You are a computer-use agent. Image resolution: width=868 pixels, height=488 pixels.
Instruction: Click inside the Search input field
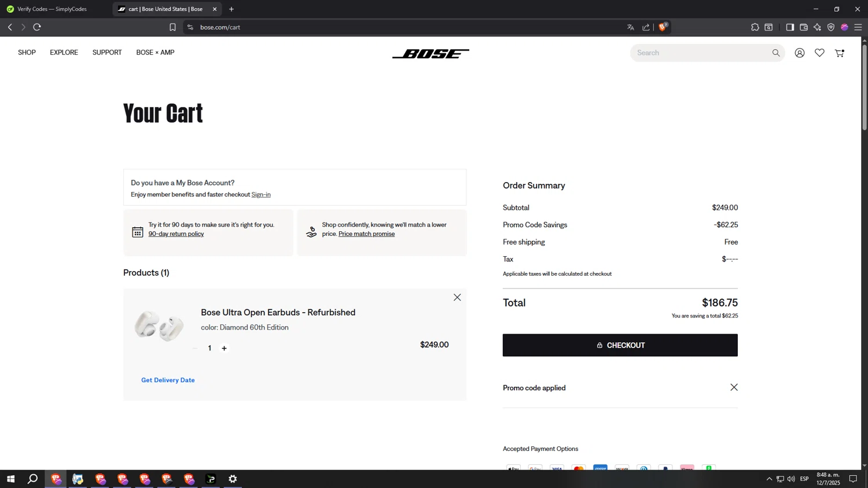tap(683, 53)
